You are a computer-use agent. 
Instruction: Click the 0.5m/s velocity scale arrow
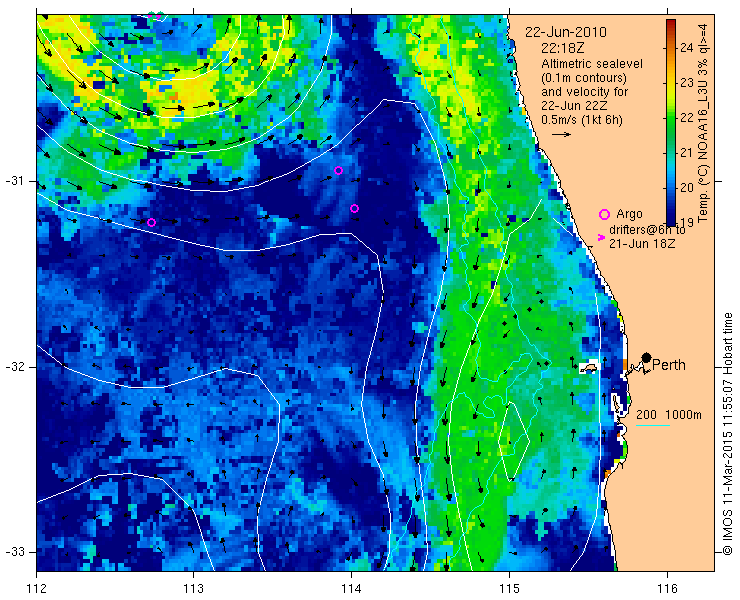point(562,135)
